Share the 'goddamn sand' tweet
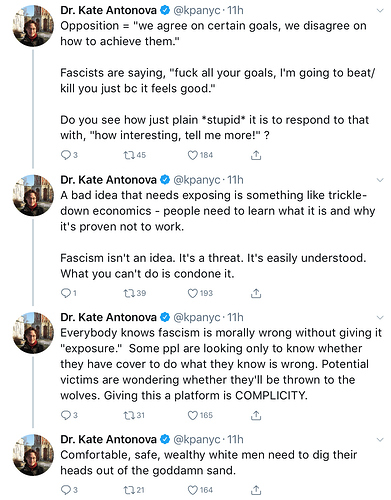 pyautogui.click(x=256, y=490)
